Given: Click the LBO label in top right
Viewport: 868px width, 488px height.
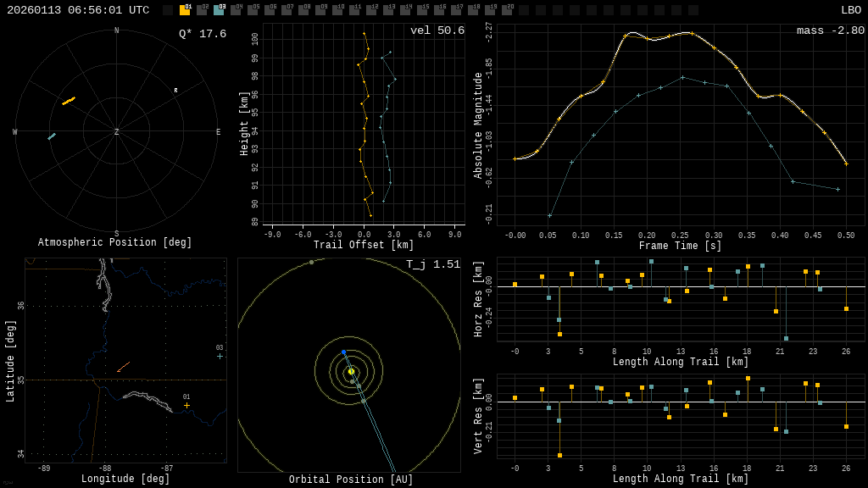Looking at the screenshot, I should [x=850, y=10].
